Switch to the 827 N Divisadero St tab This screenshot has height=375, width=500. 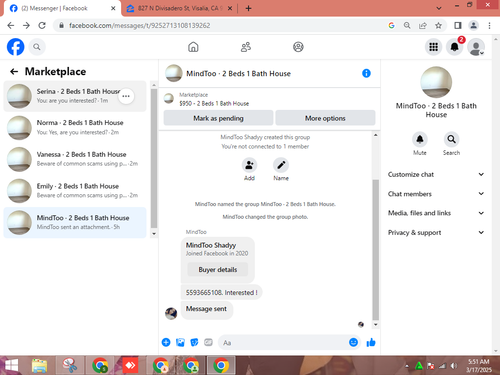180,8
